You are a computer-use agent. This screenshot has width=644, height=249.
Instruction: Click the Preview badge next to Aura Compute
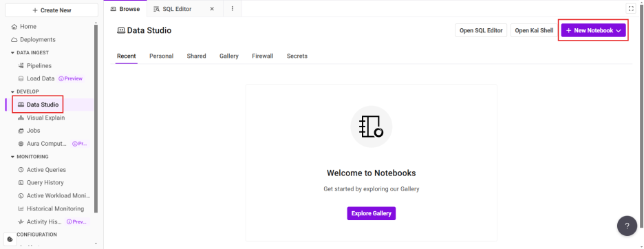click(x=80, y=144)
